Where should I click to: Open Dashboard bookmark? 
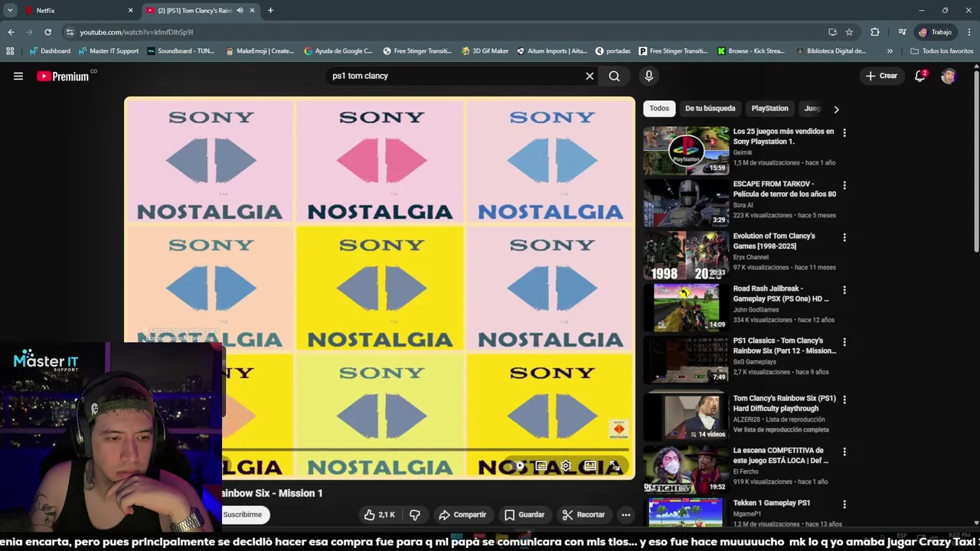tap(49, 51)
